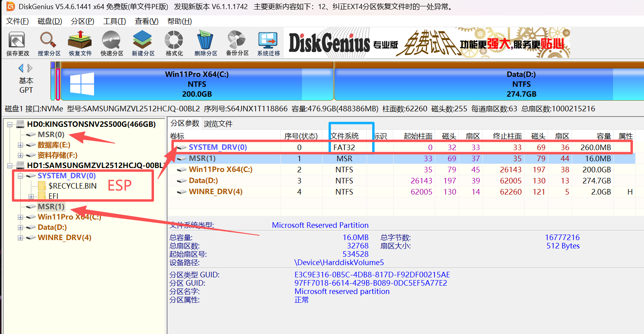Image resolution: width=644 pixels, height=334 pixels.
Task: Open the 磁盘(D) menu
Action: 50,21
